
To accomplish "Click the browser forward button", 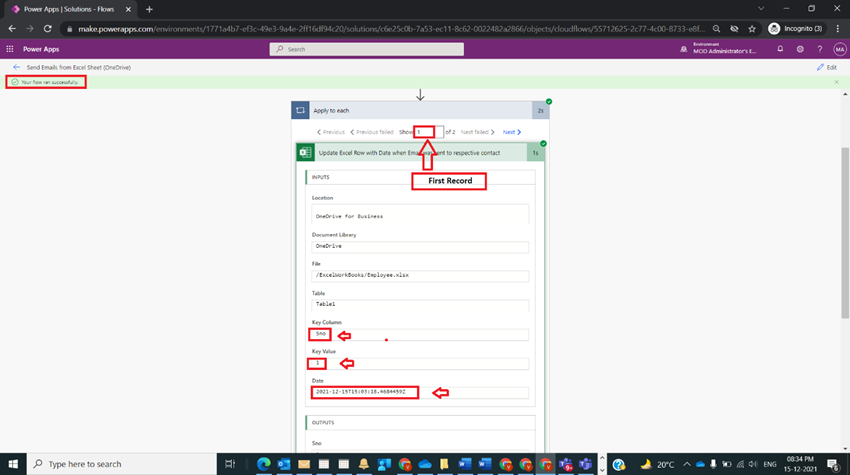I will 30,29.
